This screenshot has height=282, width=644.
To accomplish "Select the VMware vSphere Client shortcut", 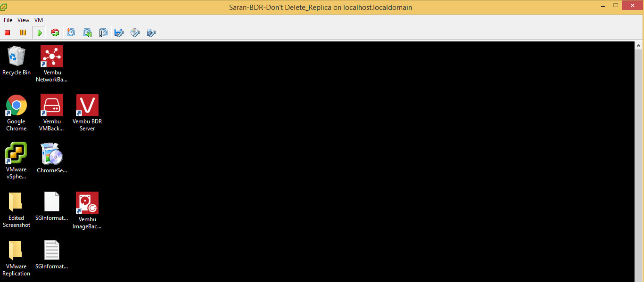I will pos(17,161).
